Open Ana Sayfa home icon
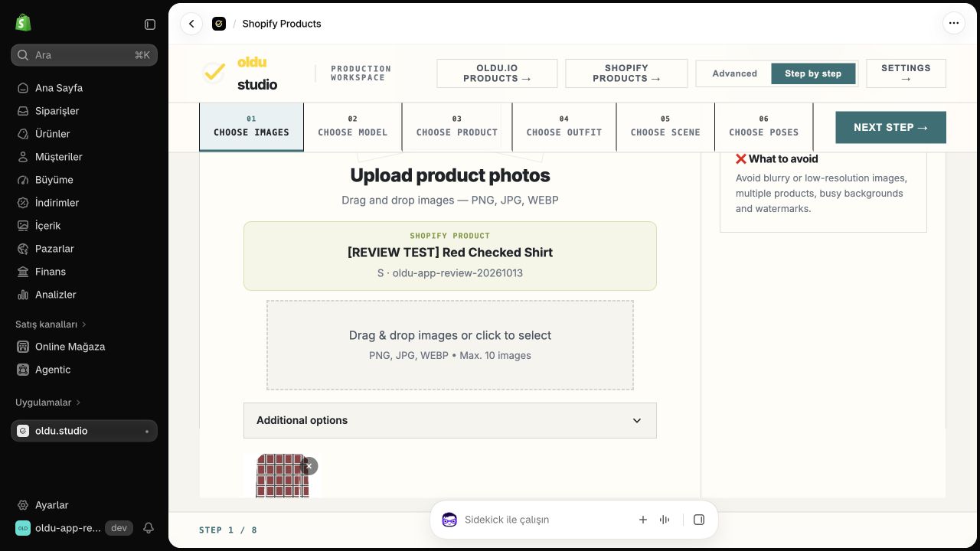Viewport: 980px width, 551px height. (x=23, y=88)
